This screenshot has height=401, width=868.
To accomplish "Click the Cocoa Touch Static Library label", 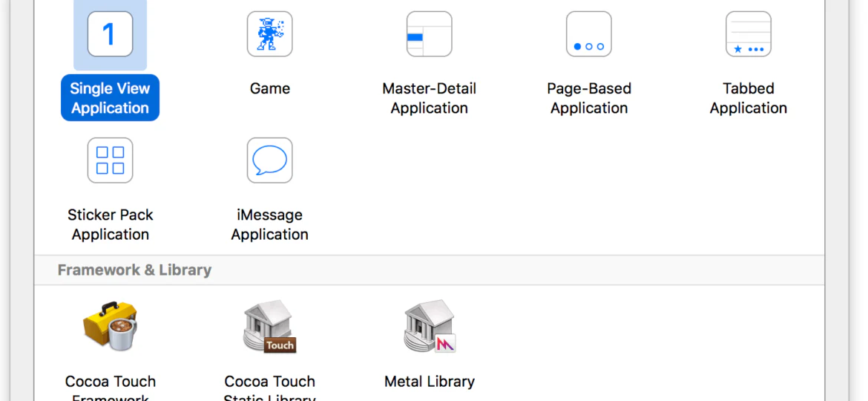I will click(269, 388).
